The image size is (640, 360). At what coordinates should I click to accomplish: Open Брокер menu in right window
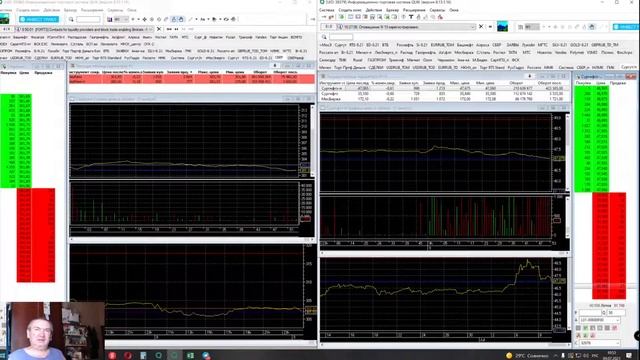click(392, 10)
